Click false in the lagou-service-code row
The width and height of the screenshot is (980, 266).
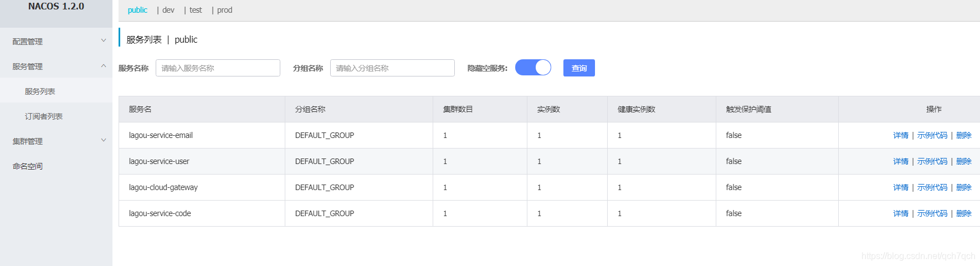(733, 213)
